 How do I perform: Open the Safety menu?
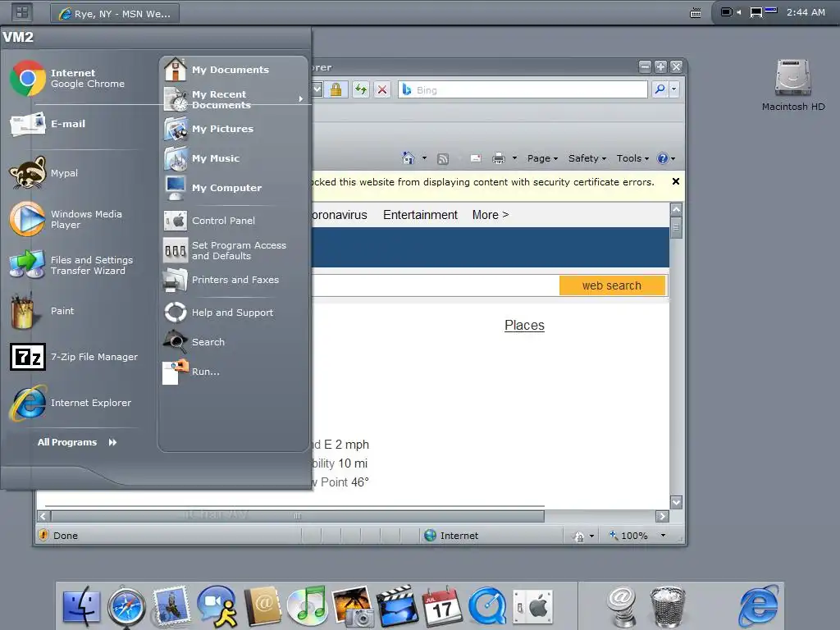pos(587,158)
